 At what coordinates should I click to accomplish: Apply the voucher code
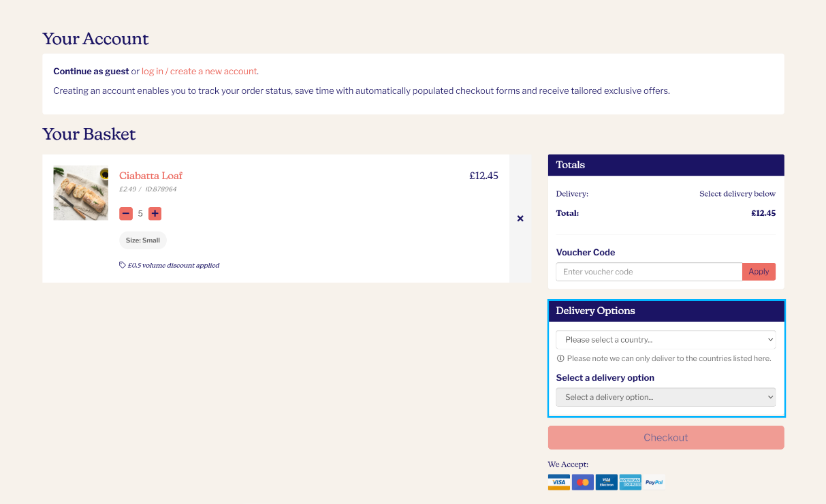(759, 271)
